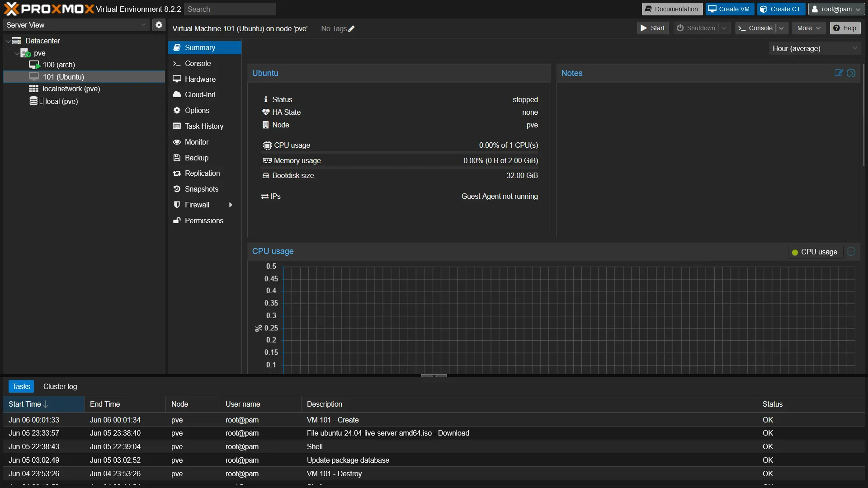
Task: Collapse the Notes panel
Action: pos(851,73)
